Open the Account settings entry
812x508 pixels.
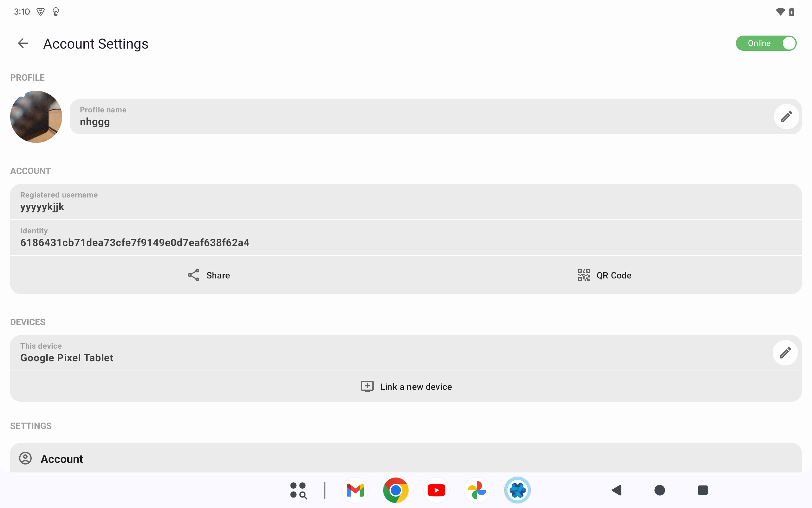point(406,458)
